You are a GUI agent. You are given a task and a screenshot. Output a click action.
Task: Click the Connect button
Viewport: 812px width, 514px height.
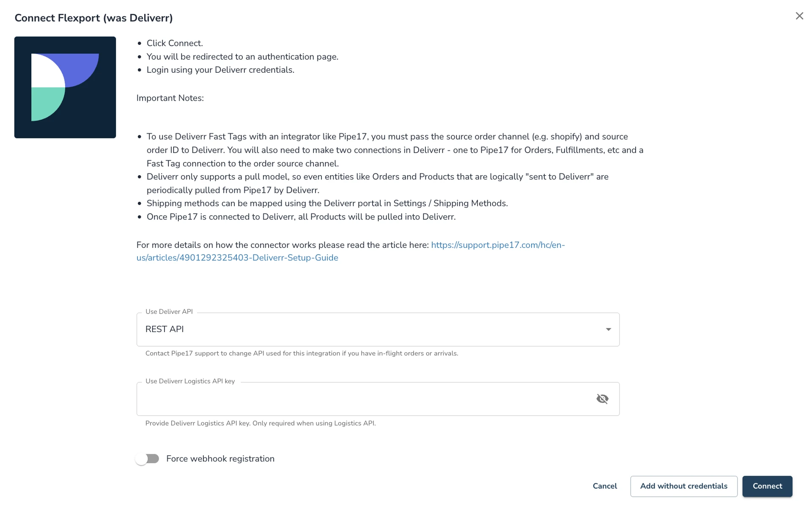pos(767,486)
